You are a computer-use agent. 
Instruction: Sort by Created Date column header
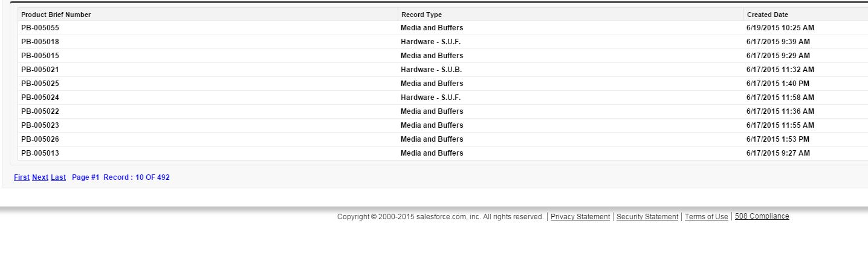[x=767, y=15]
